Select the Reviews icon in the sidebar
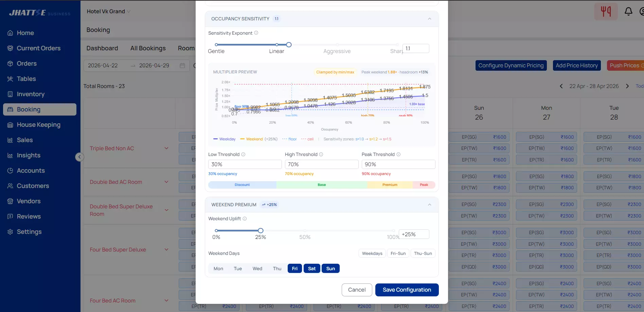Screen dimensions: 644x312 10,216
